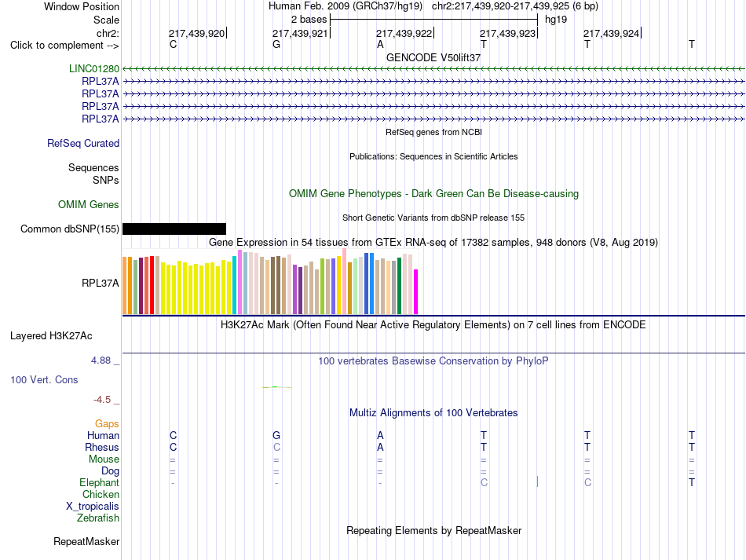Click the GTEx Gene Expression track title
This screenshot has height=560, width=746.
tap(433, 242)
